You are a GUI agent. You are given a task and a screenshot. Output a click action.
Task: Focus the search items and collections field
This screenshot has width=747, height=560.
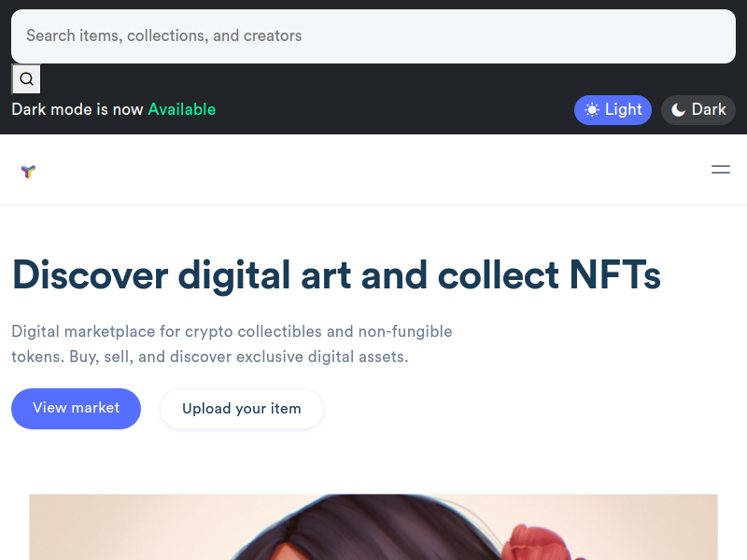pyautogui.click(x=373, y=36)
